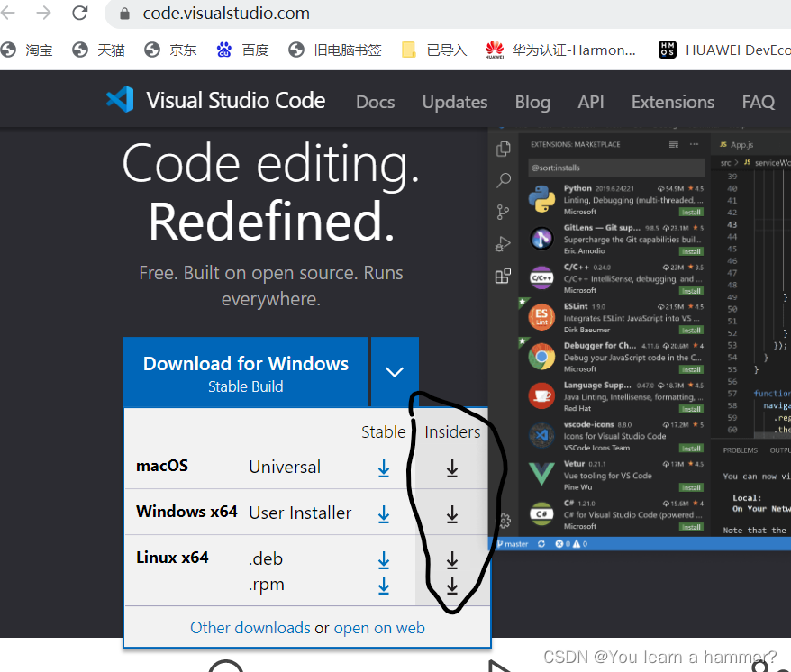Open the 百度 bookmark
The image size is (791, 672).
click(242, 50)
